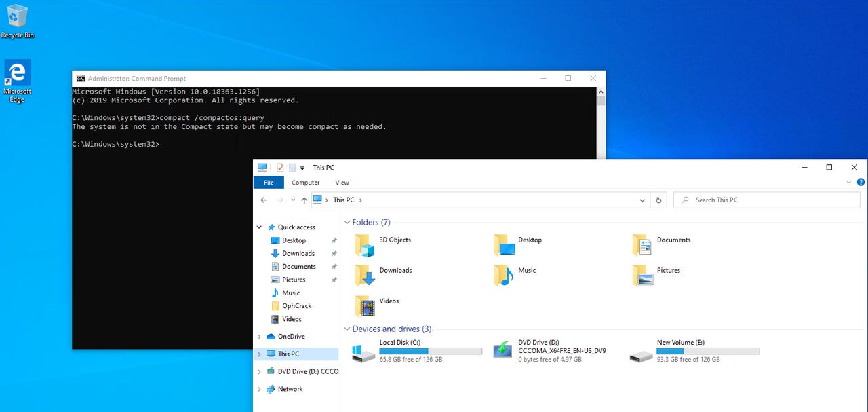Refresh the This PC view
Image resolution: width=868 pixels, height=412 pixels.
658,200
